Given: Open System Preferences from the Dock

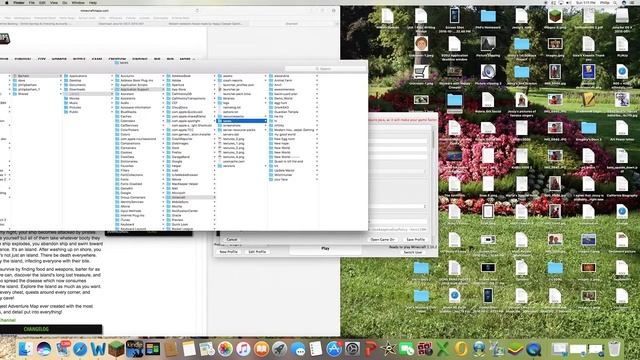Looking at the screenshot, I should pos(352,349).
